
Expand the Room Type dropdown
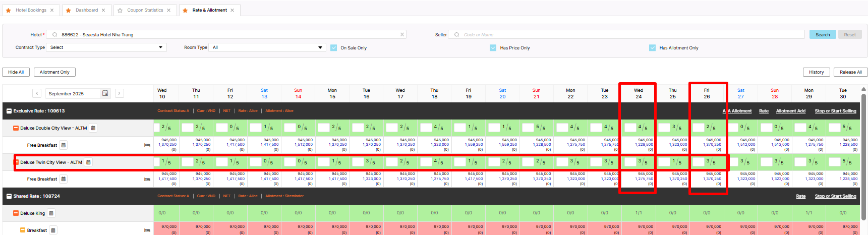pos(267,47)
